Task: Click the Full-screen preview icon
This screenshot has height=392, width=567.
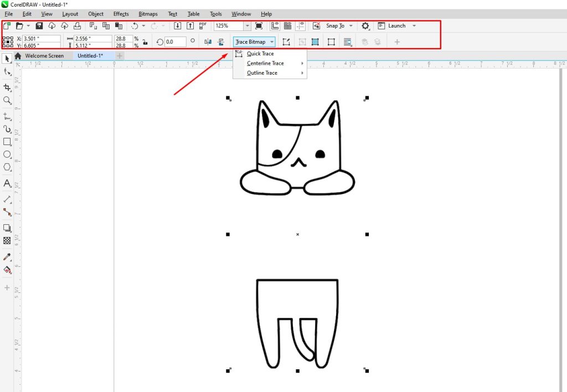Action: tap(259, 25)
